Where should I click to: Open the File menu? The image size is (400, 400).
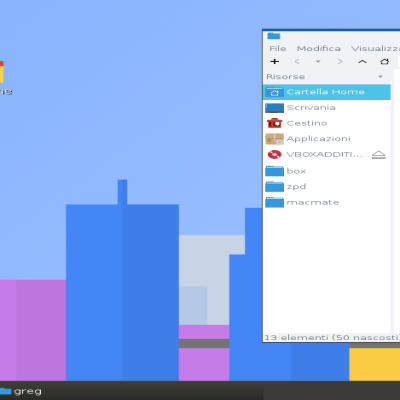(278, 48)
